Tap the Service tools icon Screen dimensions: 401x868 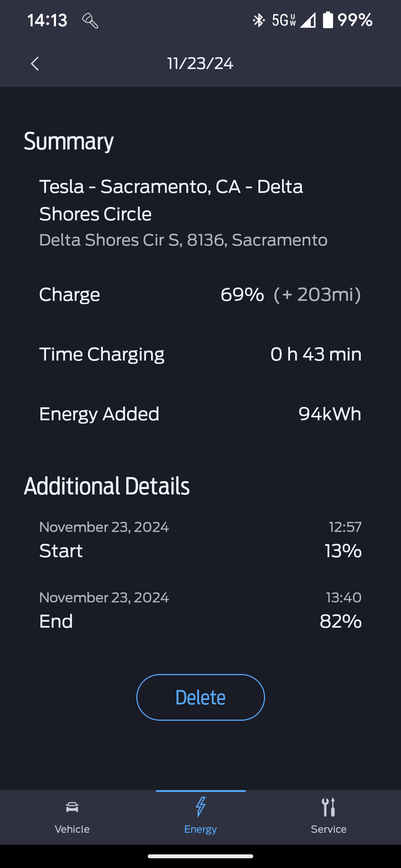(x=329, y=807)
